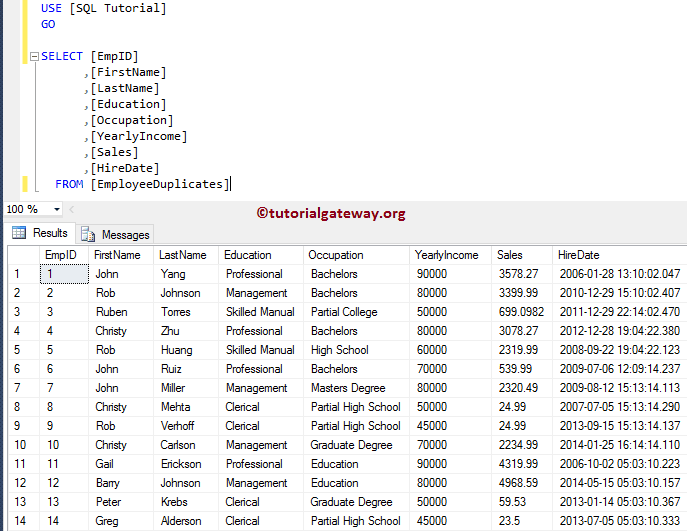This screenshot has width=687, height=531.
Task: Select the cell 'Erickson'
Action: [186, 464]
